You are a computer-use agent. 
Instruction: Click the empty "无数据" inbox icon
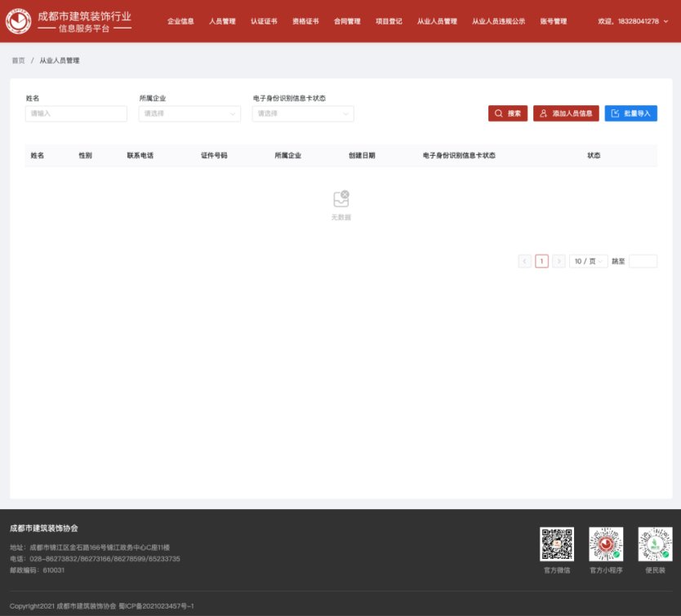341,198
